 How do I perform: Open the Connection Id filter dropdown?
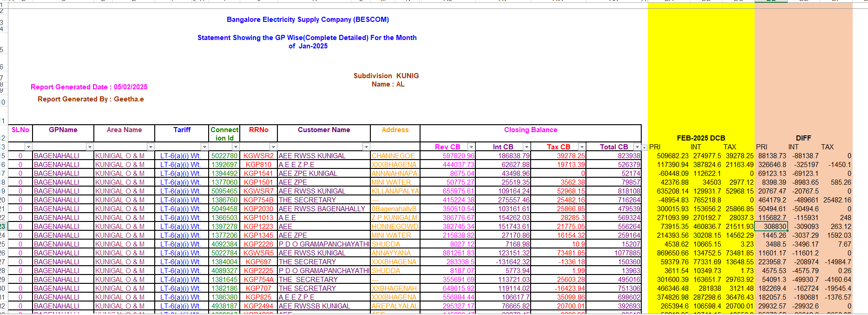(236, 147)
